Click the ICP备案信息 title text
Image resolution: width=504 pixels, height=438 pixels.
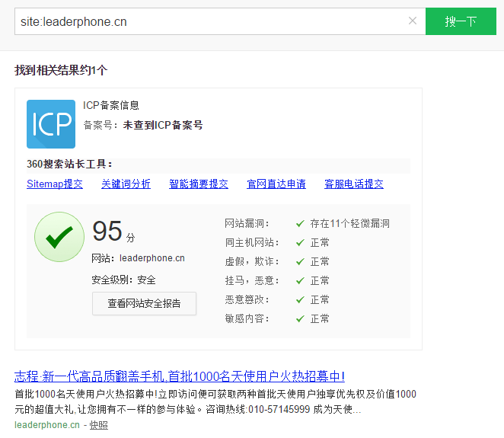click(x=111, y=105)
